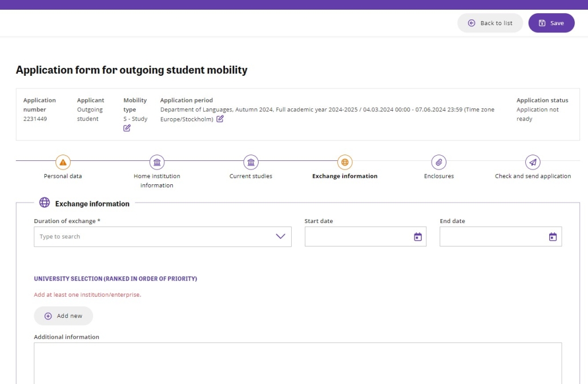The image size is (588, 384).
Task: Open the Enclosures paperclip step icon
Action: 438,162
